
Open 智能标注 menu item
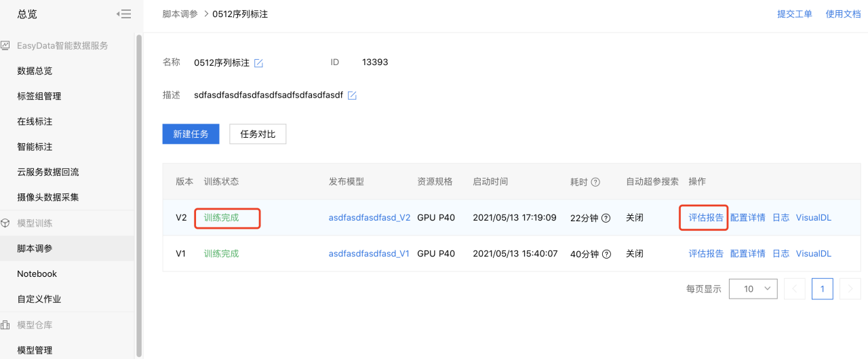coord(35,147)
